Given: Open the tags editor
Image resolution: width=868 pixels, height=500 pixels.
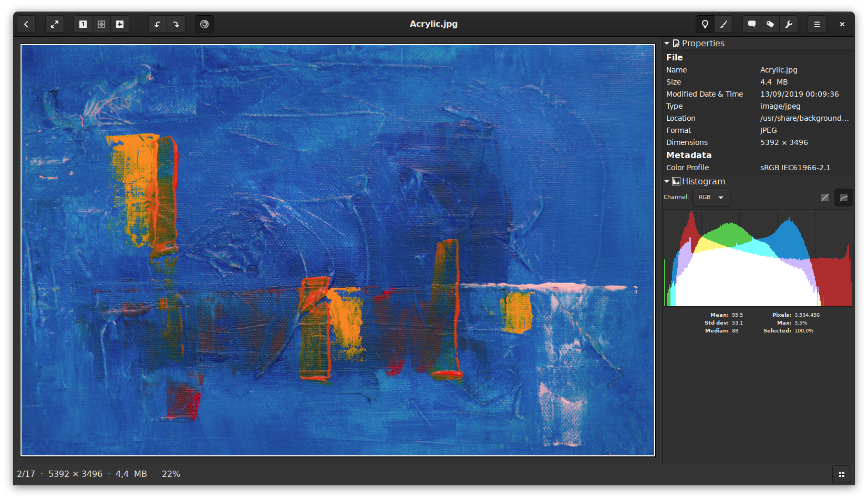Looking at the screenshot, I should coord(770,24).
